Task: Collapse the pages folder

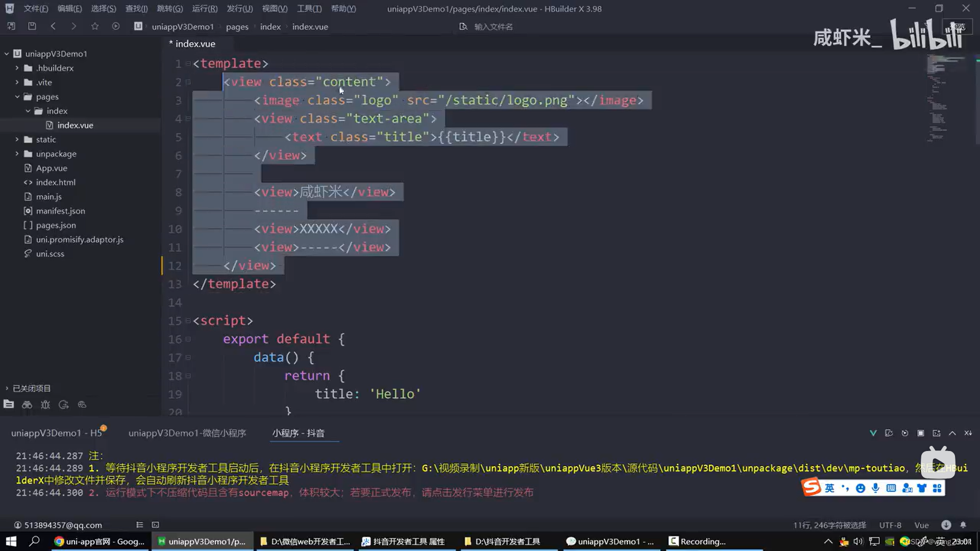Action: [17, 96]
